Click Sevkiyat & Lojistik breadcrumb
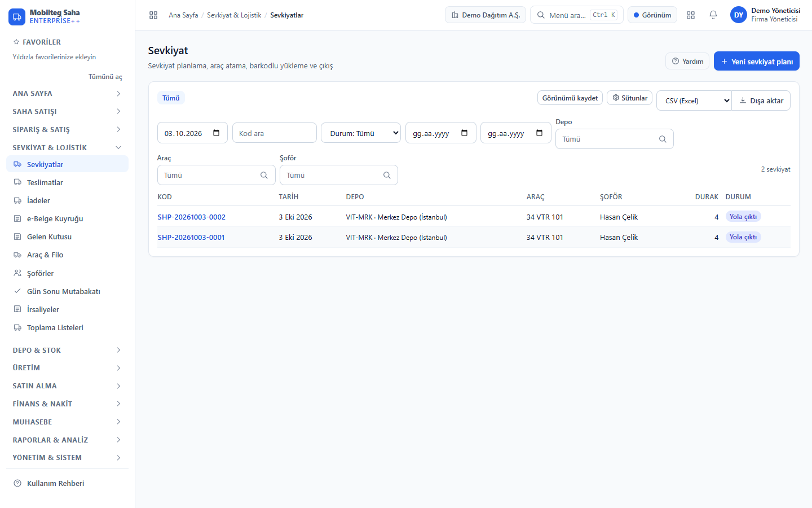The width and height of the screenshot is (812, 508). tap(234, 15)
